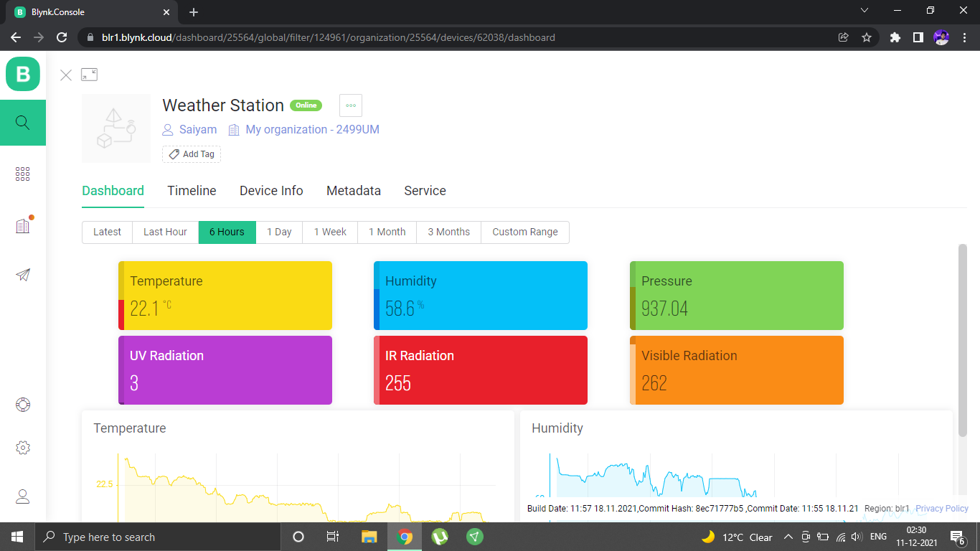Click the resize dashboard icon near the close X

(89, 74)
